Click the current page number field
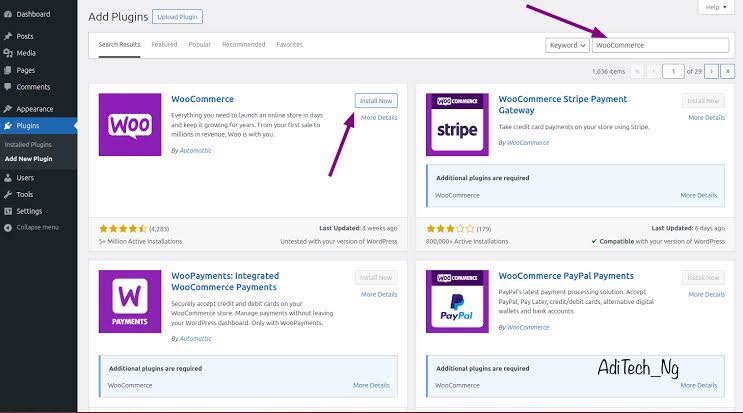Image resolution: width=743 pixels, height=413 pixels. point(673,71)
